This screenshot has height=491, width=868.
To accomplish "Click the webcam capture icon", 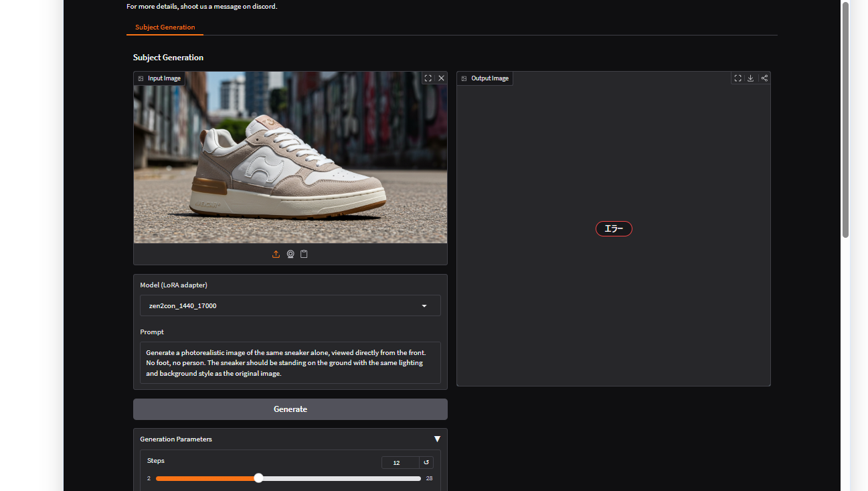I will pos(290,255).
